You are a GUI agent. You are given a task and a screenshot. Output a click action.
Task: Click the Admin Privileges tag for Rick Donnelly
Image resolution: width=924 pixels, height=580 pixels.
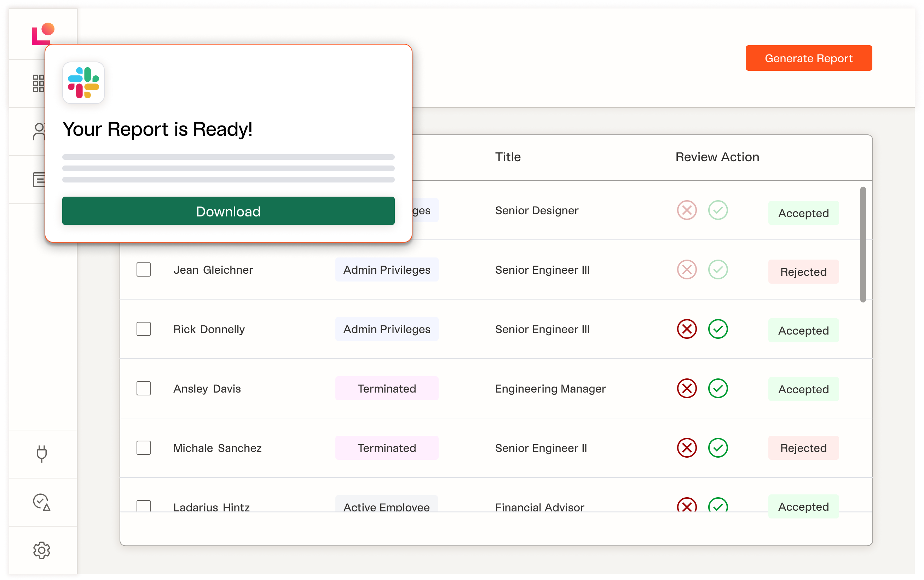[x=386, y=329]
